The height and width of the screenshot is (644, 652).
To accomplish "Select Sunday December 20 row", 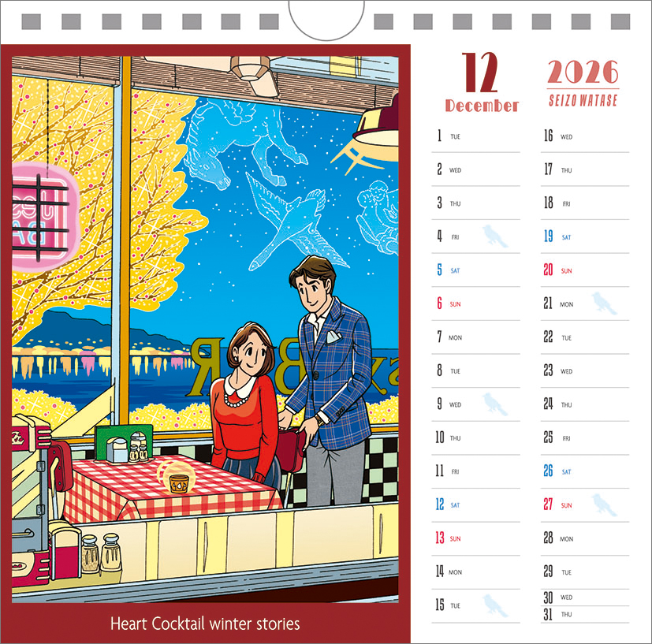I will pos(585,270).
